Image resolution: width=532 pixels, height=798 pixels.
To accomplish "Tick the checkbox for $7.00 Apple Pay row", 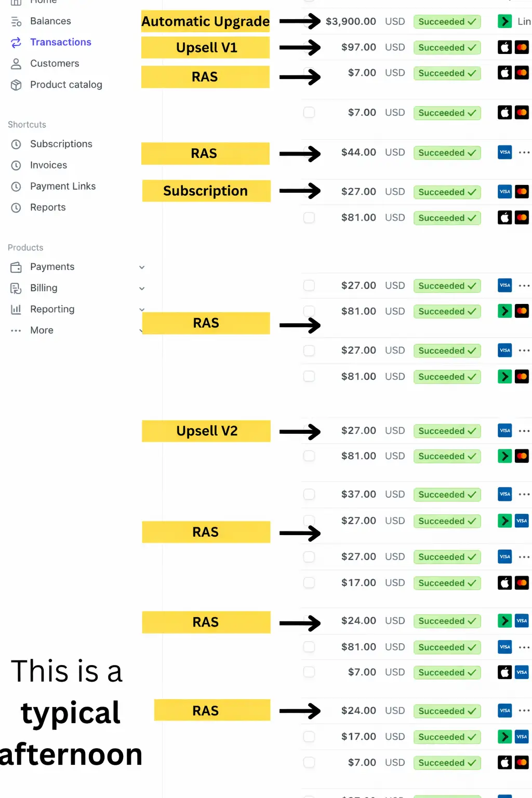I will [x=309, y=112].
